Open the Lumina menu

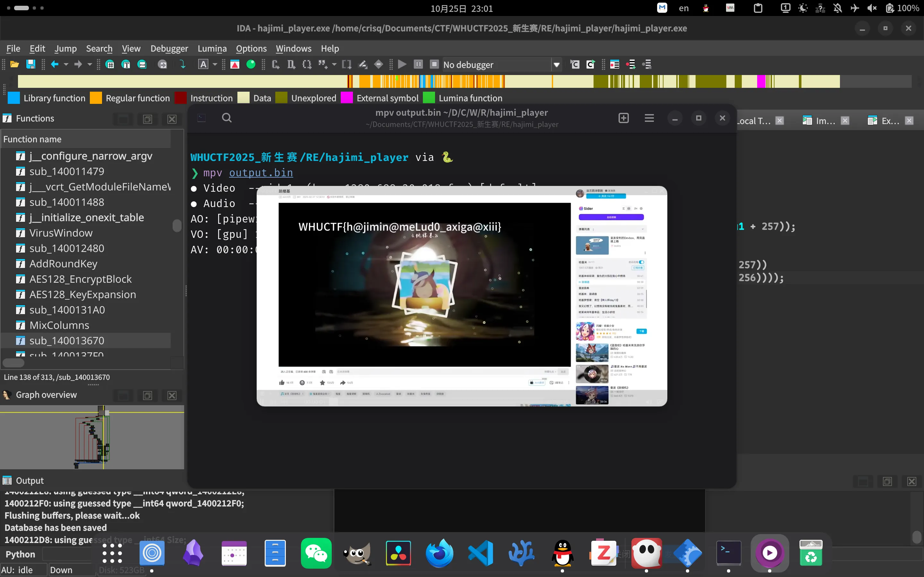click(x=212, y=48)
